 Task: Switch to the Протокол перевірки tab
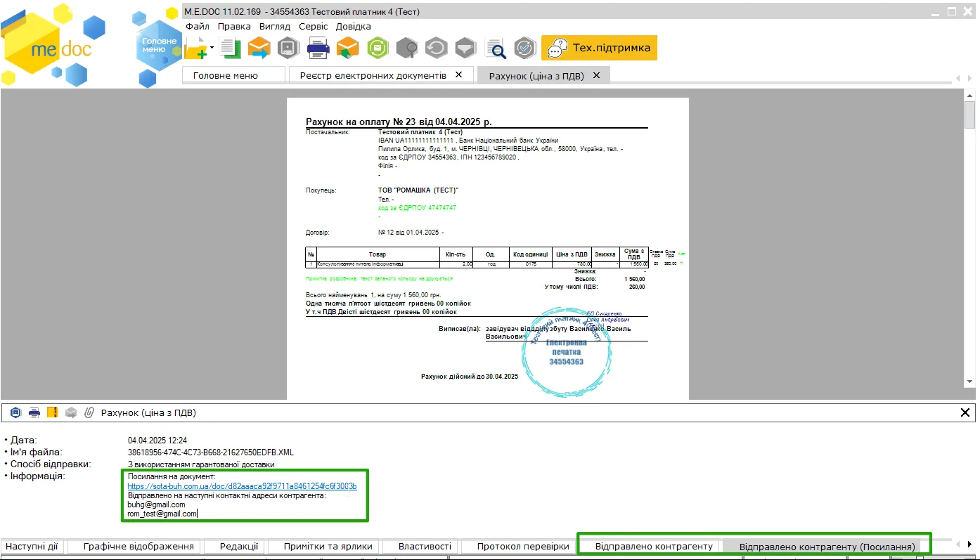coord(523,546)
